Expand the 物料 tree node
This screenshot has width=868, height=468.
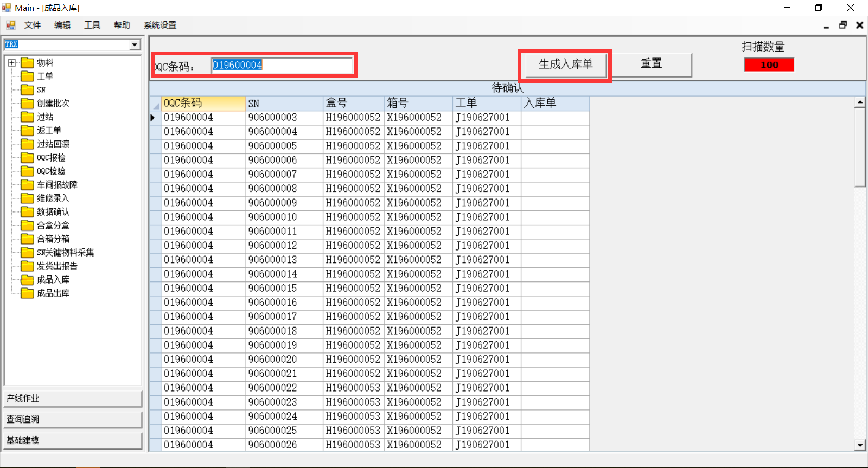pos(12,63)
